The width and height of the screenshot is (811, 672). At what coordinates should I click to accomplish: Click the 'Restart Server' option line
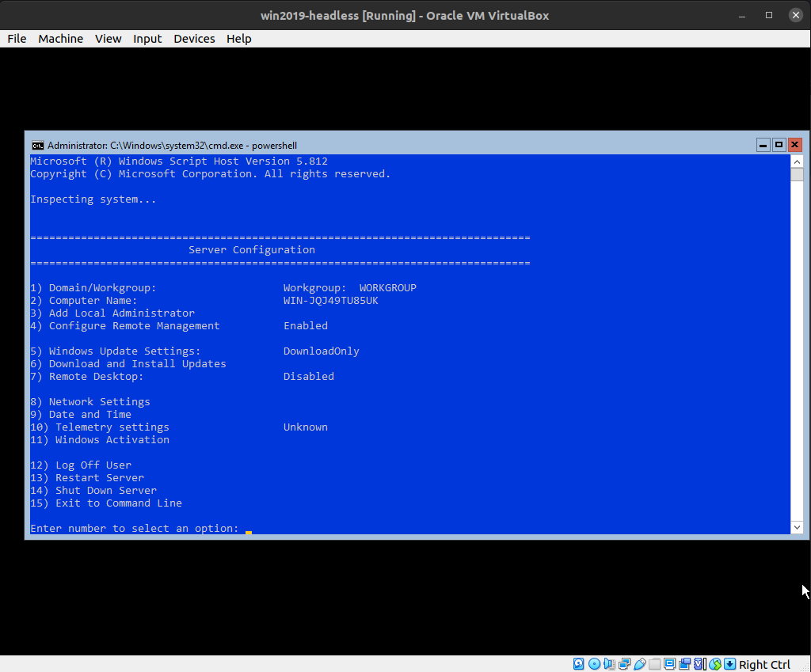point(87,477)
